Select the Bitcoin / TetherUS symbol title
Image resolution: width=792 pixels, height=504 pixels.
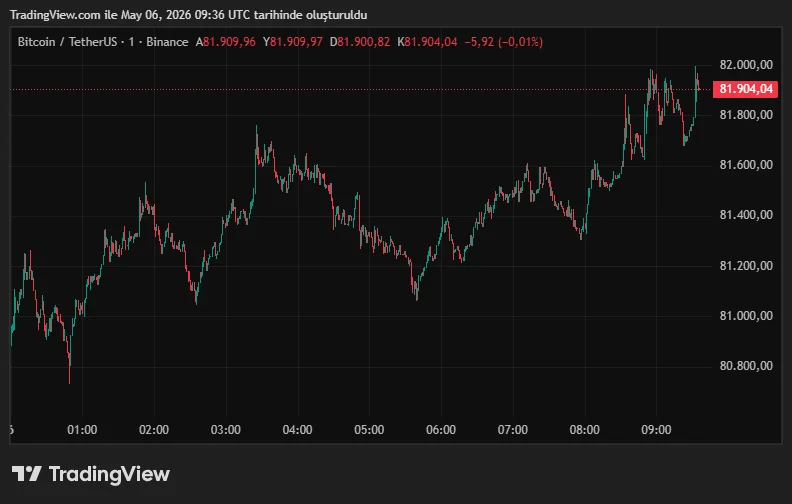click(x=67, y=42)
